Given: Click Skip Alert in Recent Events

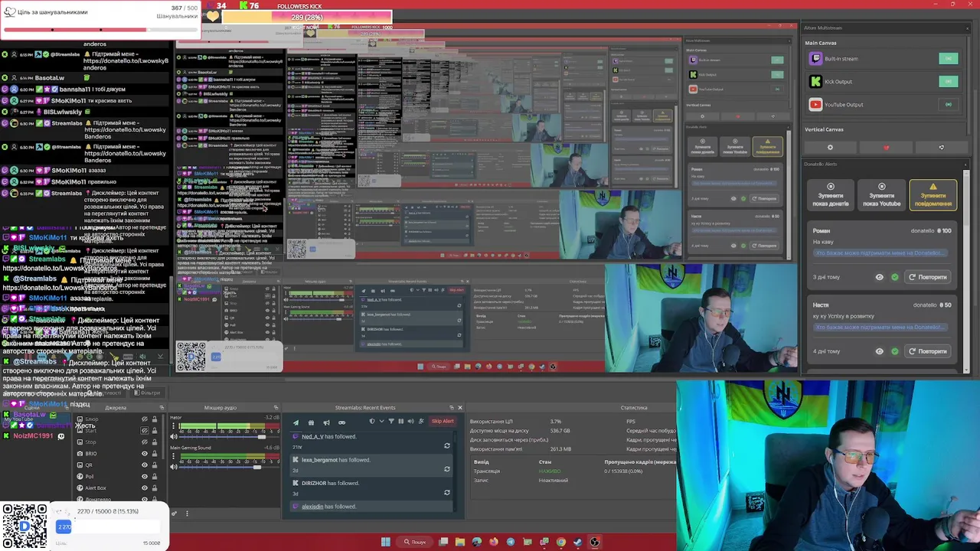Looking at the screenshot, I should 443,421.
